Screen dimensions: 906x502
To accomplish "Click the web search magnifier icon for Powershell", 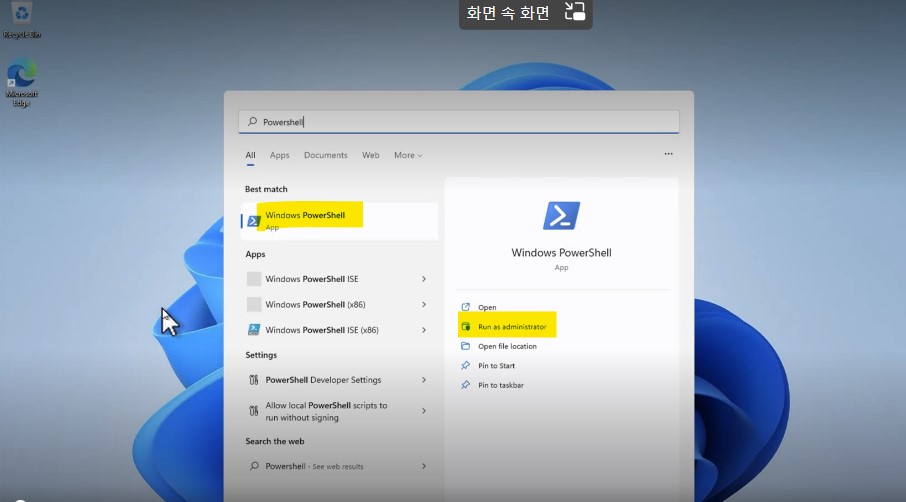I will 254,466.
